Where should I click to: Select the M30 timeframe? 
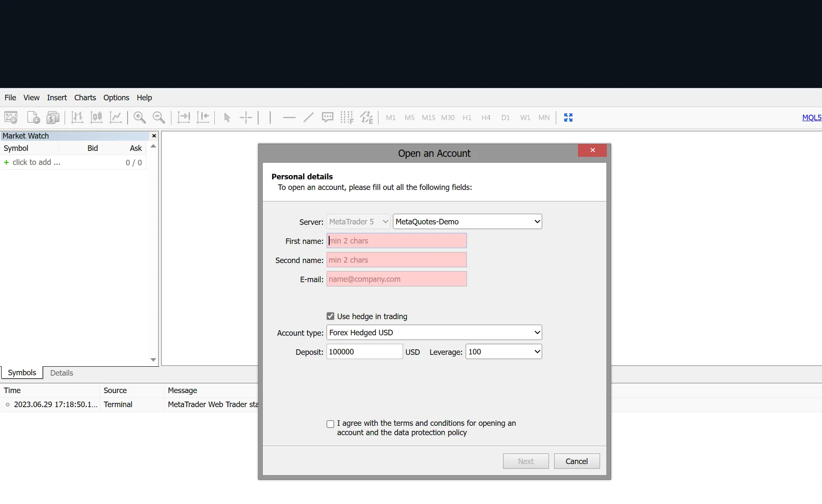tap(448, 118)
